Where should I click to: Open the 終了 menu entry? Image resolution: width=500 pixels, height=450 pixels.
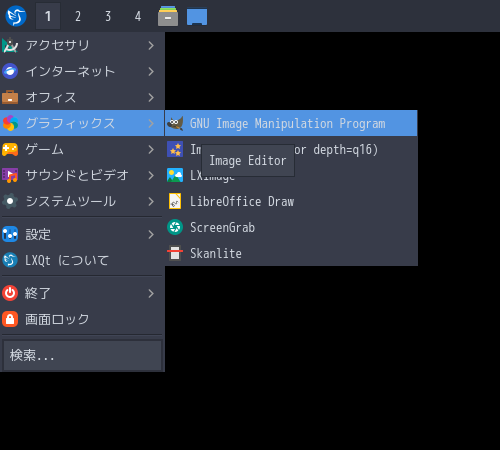(82, 293)
